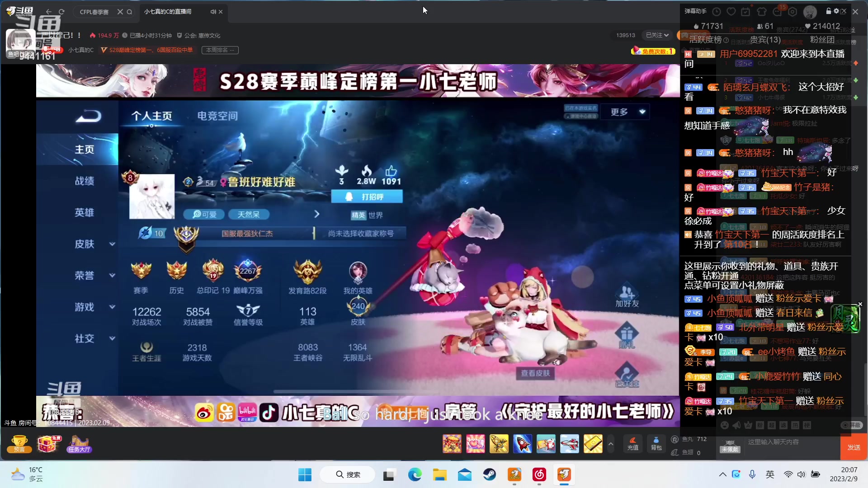The height and width of the screenshot is (488, 868).
Task: Click the T-shirt skin icon
Action: pos(762,11)
